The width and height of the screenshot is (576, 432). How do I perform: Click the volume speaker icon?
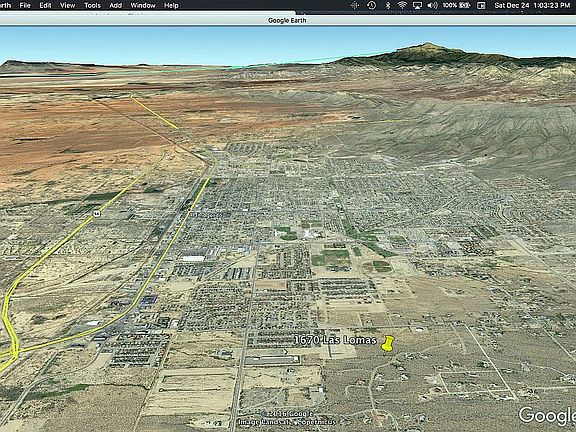coord(432,5)
